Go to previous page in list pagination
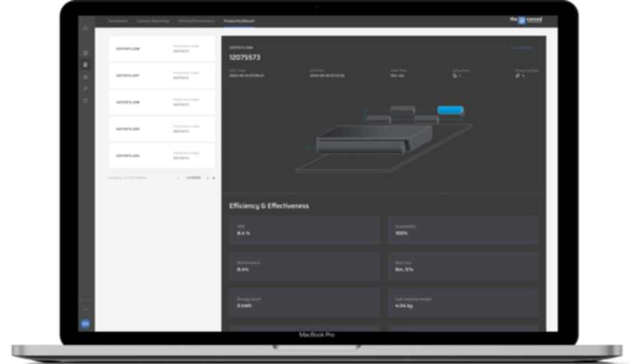This screenshot has width=634, height=364. pyautogui.click(x=179, y=178)
